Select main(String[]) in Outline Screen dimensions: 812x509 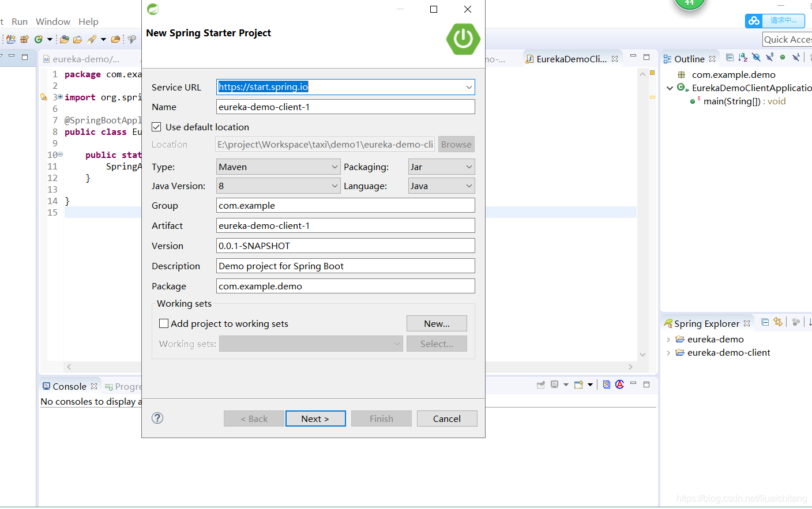(744, 101)
